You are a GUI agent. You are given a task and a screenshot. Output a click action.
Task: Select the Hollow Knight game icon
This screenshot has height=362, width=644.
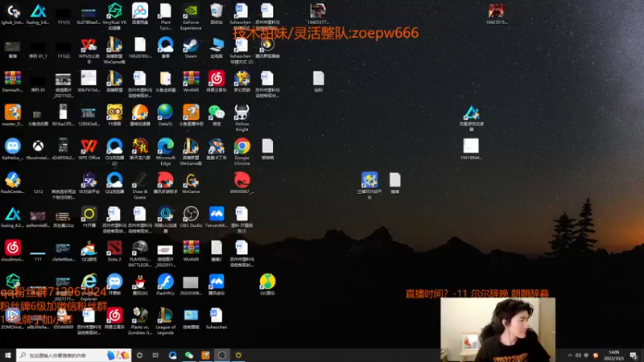click(242, 118)
